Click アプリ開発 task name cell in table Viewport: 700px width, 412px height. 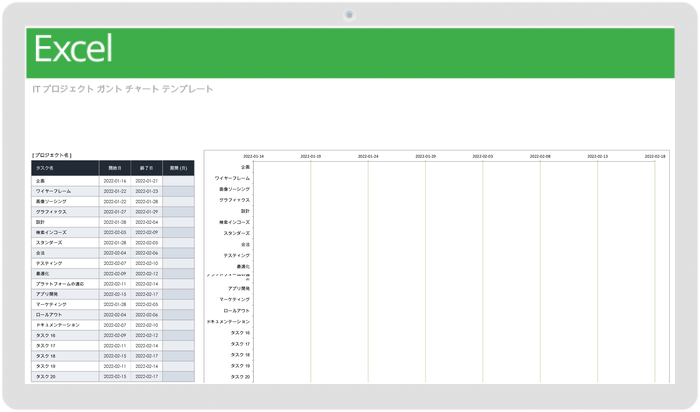(x=65, y=294)
